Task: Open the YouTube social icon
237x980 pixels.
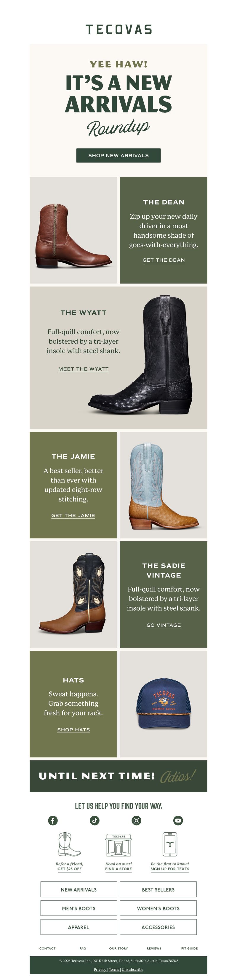Action: click(178, 820)
